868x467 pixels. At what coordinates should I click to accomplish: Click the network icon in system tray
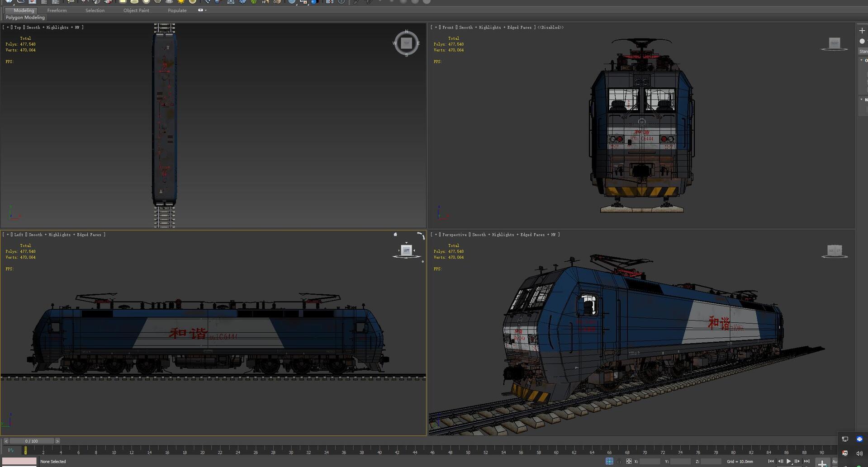pyautogui.click(x=845, y=439)
